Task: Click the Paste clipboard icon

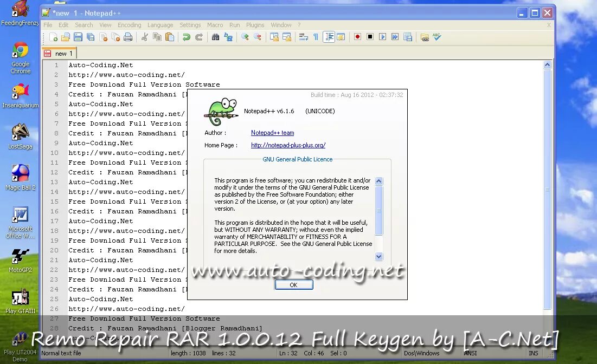Action: tap(170, 37)
